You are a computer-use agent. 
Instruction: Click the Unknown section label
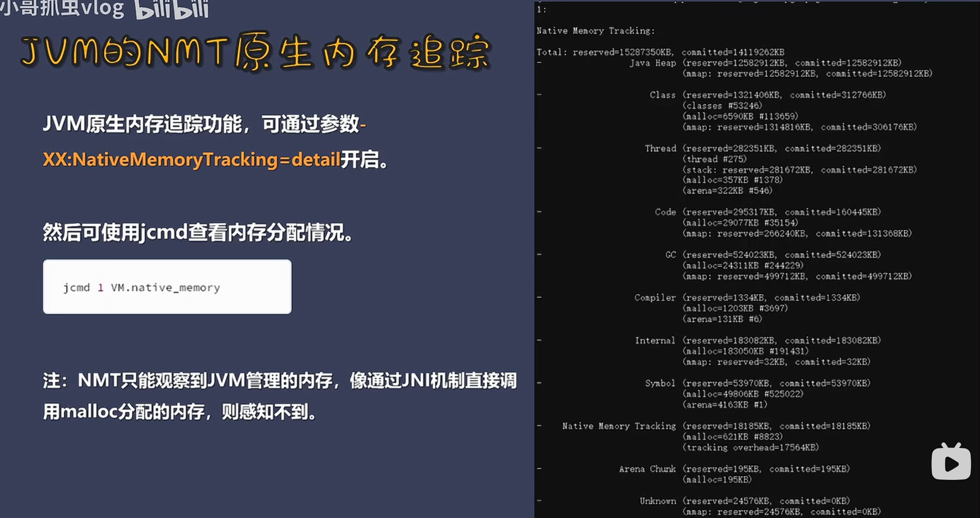[x=657, y=501]
